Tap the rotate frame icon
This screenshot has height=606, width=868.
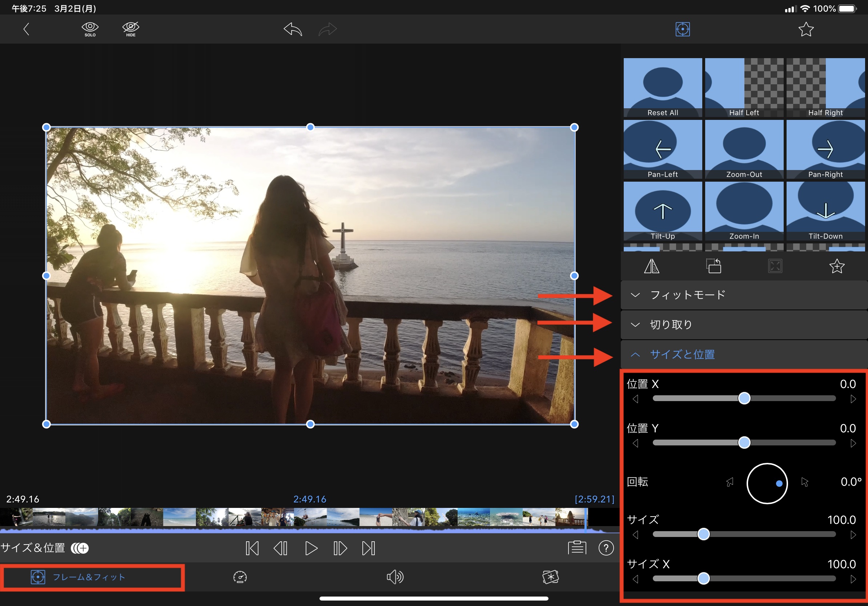(x=714, y=266)
